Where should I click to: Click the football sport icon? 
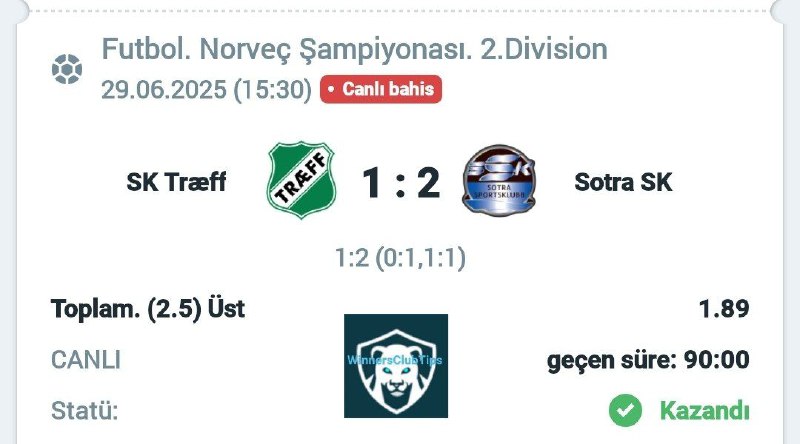click(x=67, y=69)
